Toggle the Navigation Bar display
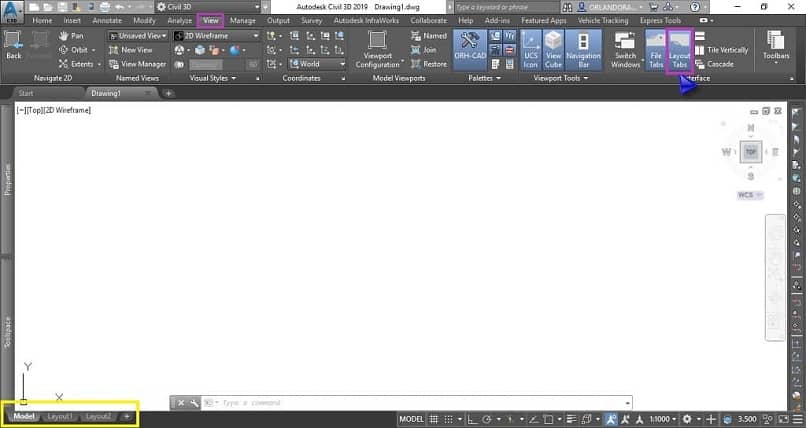Image resolution: width=806 pixels, height=428 pixels. [x=583, y=50]
